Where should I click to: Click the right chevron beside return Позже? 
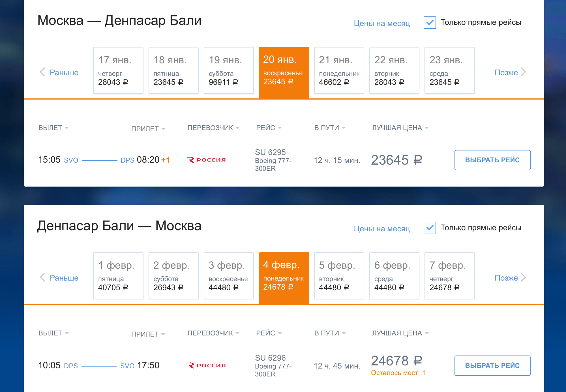point(523,277)
